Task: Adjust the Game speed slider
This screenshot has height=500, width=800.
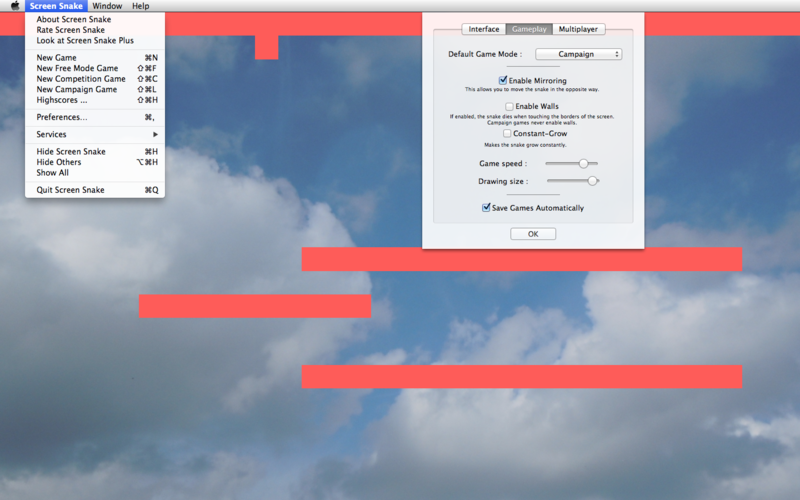Action: point(583,163)
